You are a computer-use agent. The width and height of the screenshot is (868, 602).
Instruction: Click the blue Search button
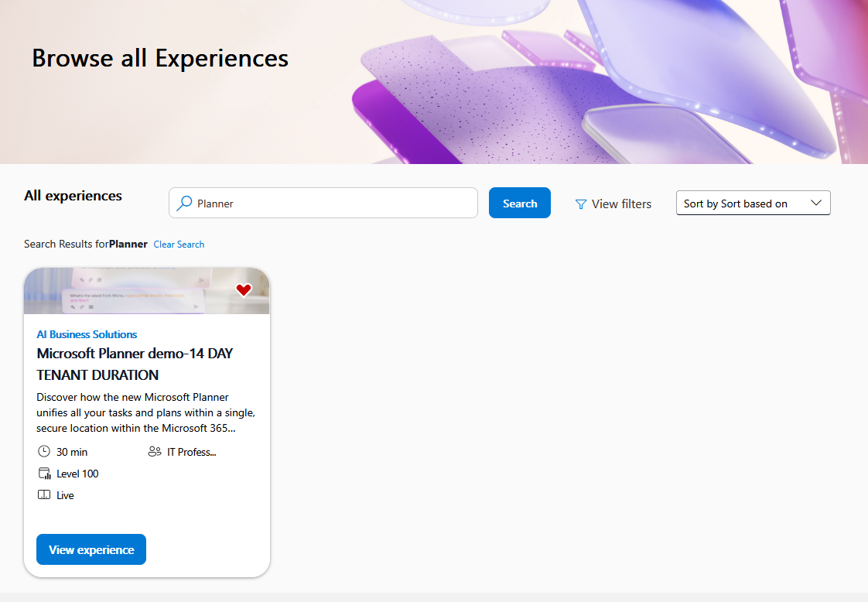point(519,203)
